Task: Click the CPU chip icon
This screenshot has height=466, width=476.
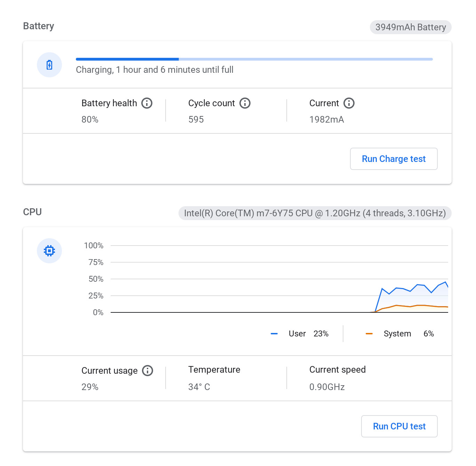Action: 49,251
